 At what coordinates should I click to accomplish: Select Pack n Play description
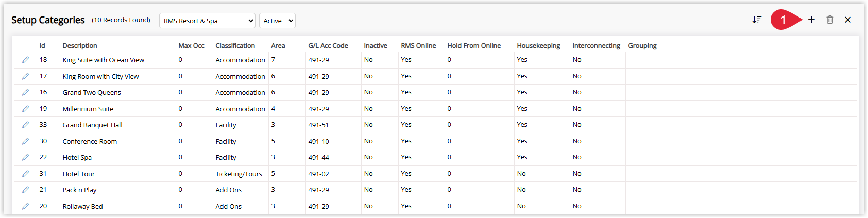click(x=80, y=190)
